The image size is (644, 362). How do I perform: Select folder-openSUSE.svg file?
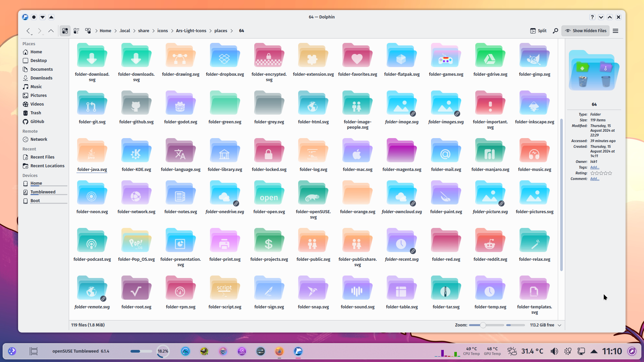point(313,200)
